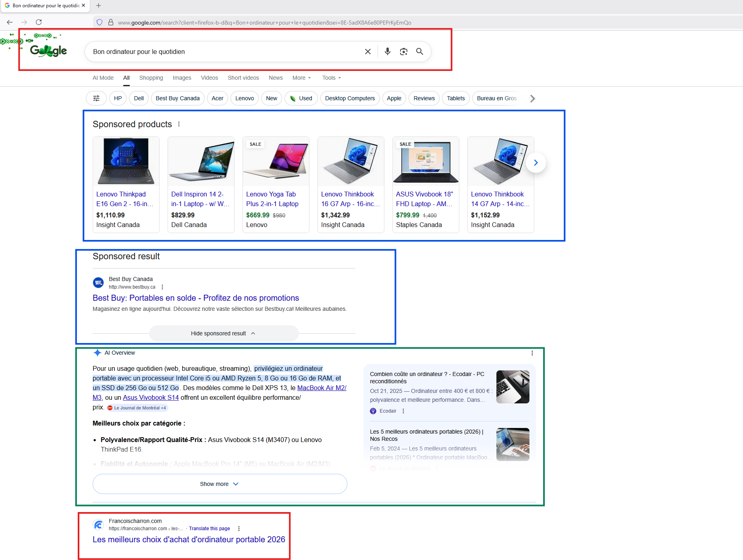Image resolution: width=743 pixels, height=560 pixels.
Task: Select the Reviews filter chip
Action: (424, 98)
